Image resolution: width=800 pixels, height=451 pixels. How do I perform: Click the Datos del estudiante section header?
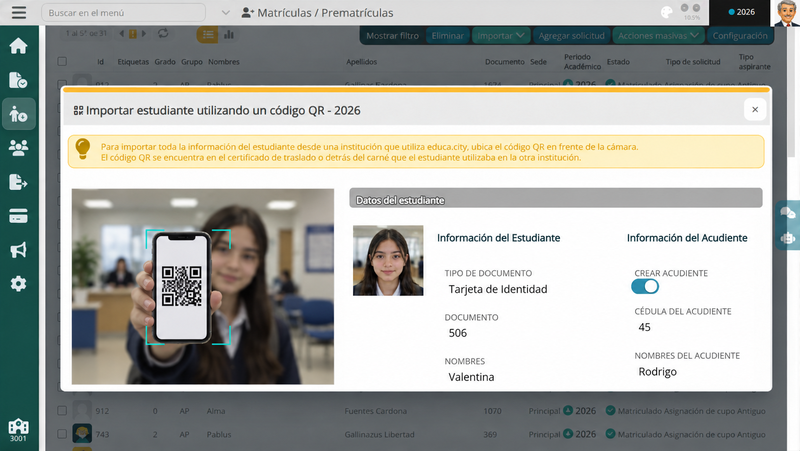(556, 198)
